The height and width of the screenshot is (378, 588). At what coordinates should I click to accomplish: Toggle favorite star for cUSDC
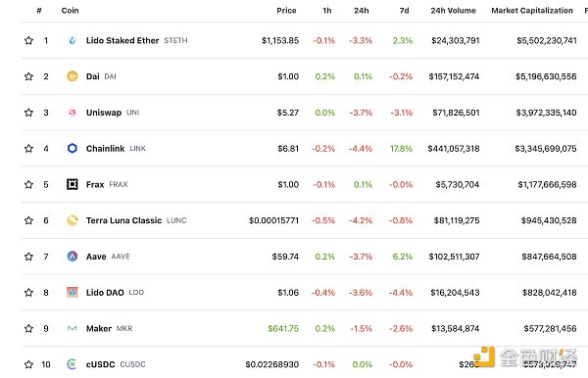coord(28,364)
